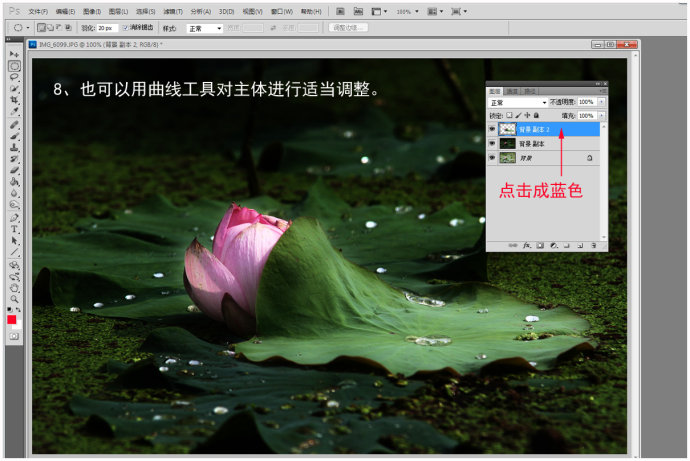Select the Blur tool
Screen dimensions: 690x461
tap(14, 194)
